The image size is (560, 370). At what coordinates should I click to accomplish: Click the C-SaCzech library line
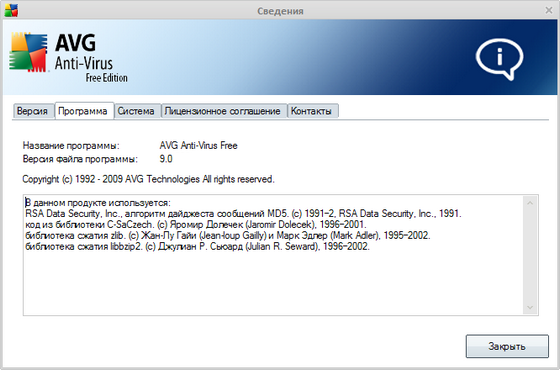click(196, 225)
